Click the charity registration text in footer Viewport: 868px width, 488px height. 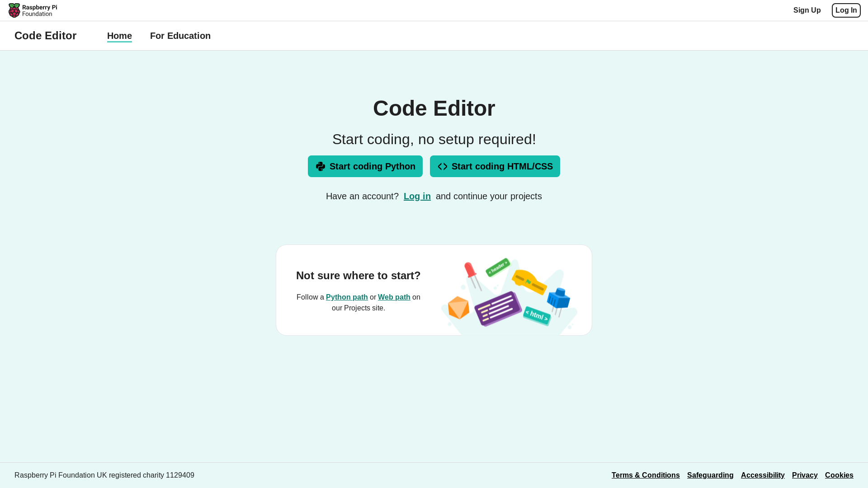click(x=104, y=475)
